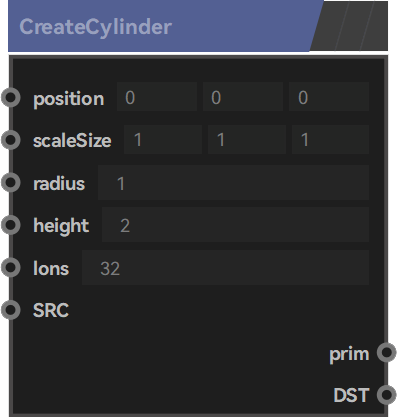
Task: Click the lons input socket
Action: (11, 267)
